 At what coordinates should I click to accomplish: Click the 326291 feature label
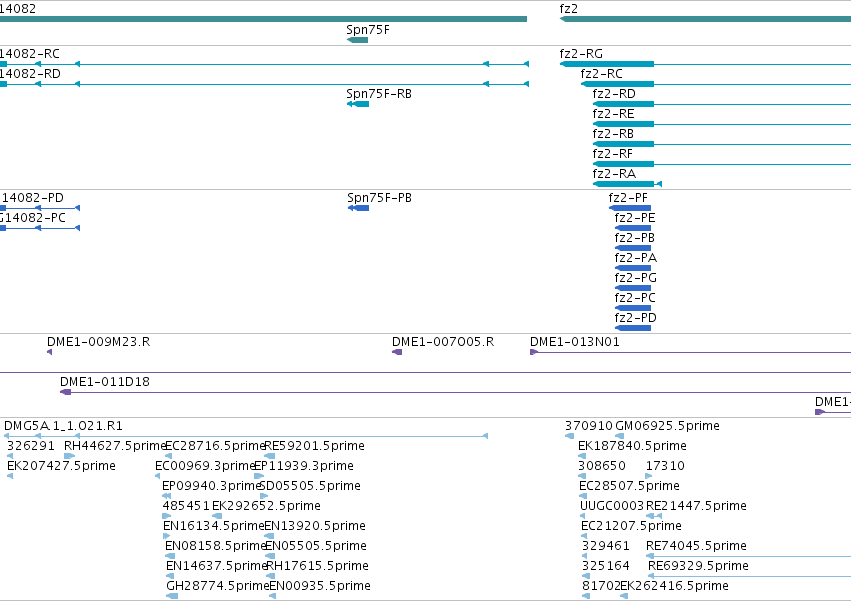pos(31,446)
